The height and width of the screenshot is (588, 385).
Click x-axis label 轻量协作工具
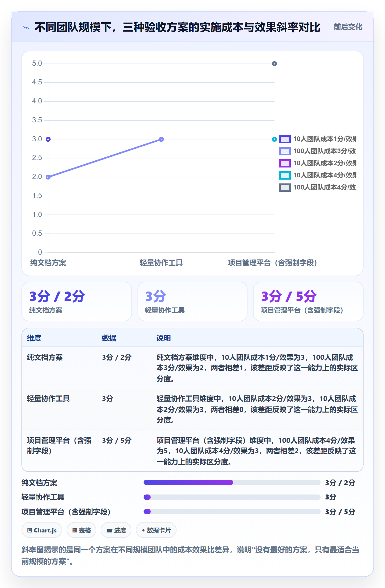tap(161, 263)
